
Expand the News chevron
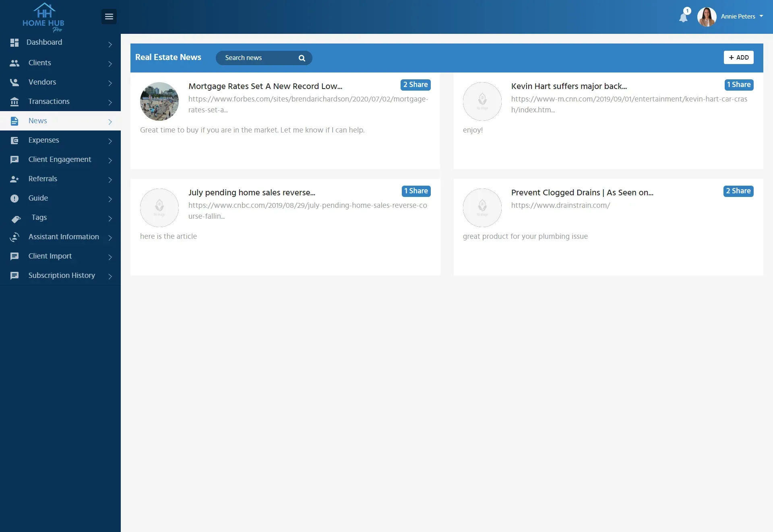(x=110, y=122)
